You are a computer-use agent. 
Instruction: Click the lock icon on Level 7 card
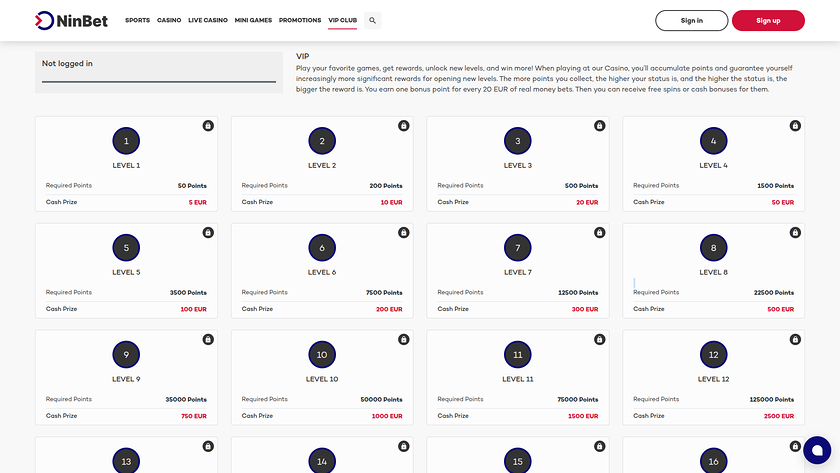(x=599, y=233)
